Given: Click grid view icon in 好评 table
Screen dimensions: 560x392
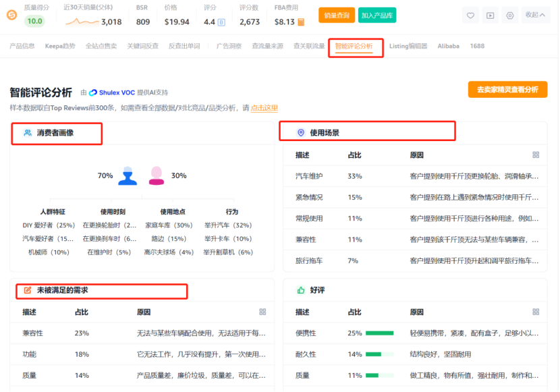Looking at the screenshot, I should coord(536,312).
